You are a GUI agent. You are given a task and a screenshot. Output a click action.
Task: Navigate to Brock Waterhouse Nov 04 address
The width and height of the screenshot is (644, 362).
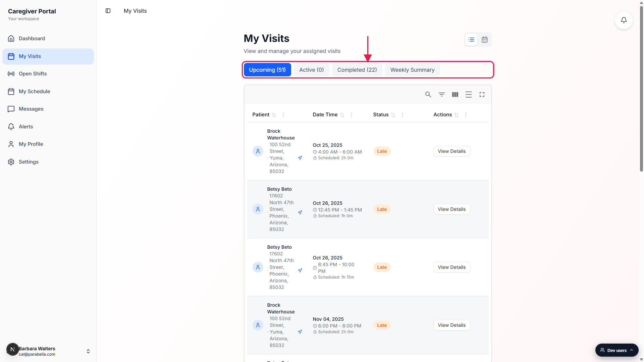[x=300, y=332]
